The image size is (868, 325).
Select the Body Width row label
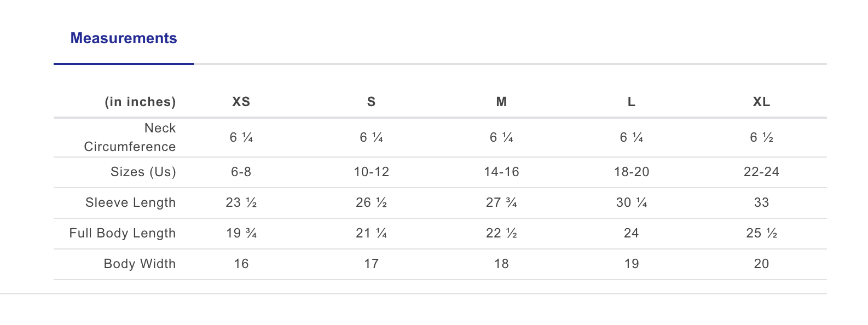pyautogui.click(x=140, y=264)
